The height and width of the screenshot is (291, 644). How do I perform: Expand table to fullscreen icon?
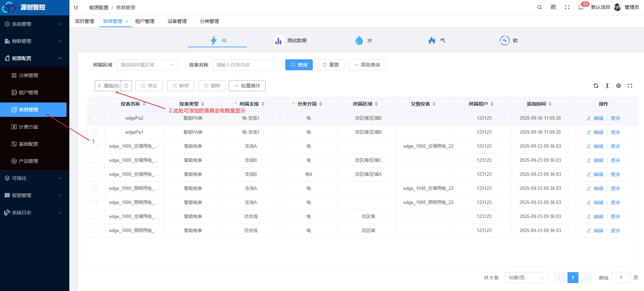[x=630, y=86]
